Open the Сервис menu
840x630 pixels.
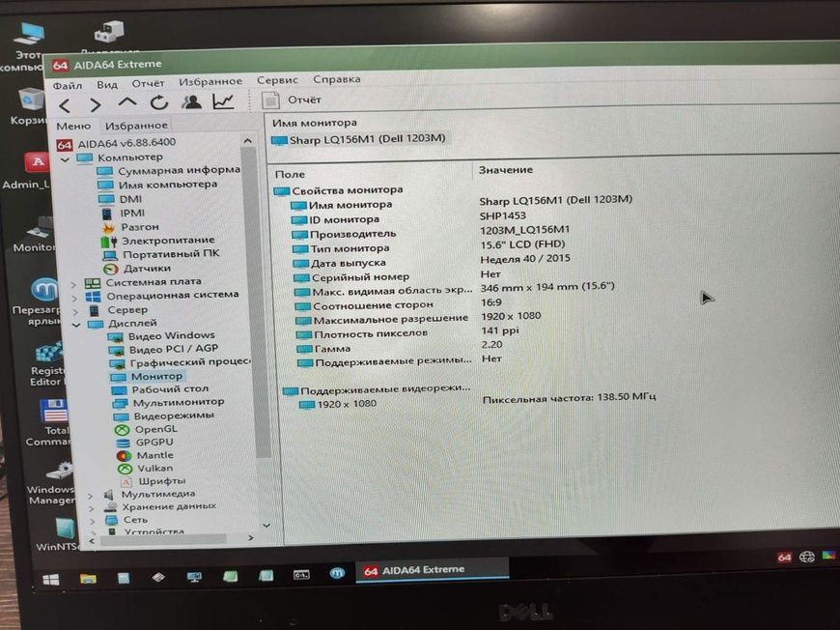277,80
